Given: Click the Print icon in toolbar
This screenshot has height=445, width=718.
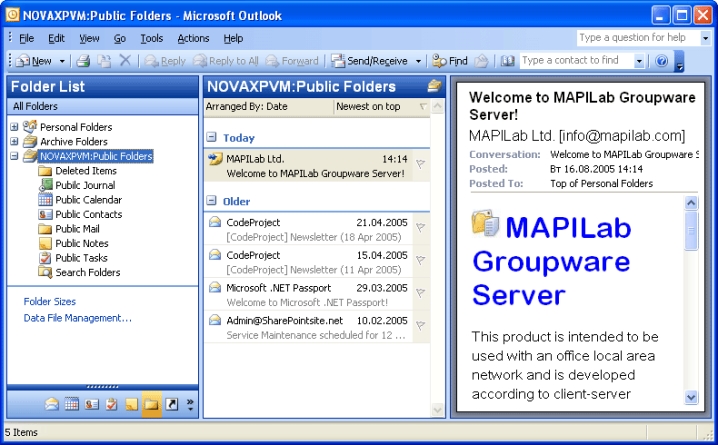Looking at the screenshot, I should (84, 61).
